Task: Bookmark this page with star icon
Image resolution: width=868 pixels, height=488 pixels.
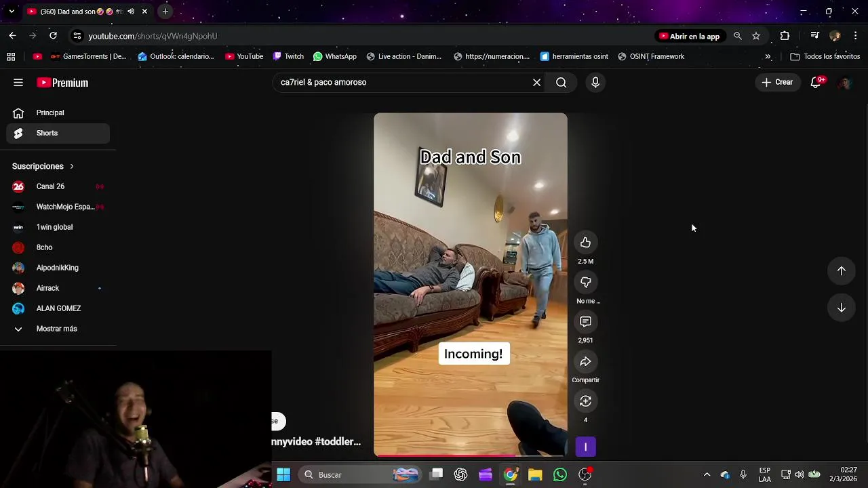Action: pos(756,36)
